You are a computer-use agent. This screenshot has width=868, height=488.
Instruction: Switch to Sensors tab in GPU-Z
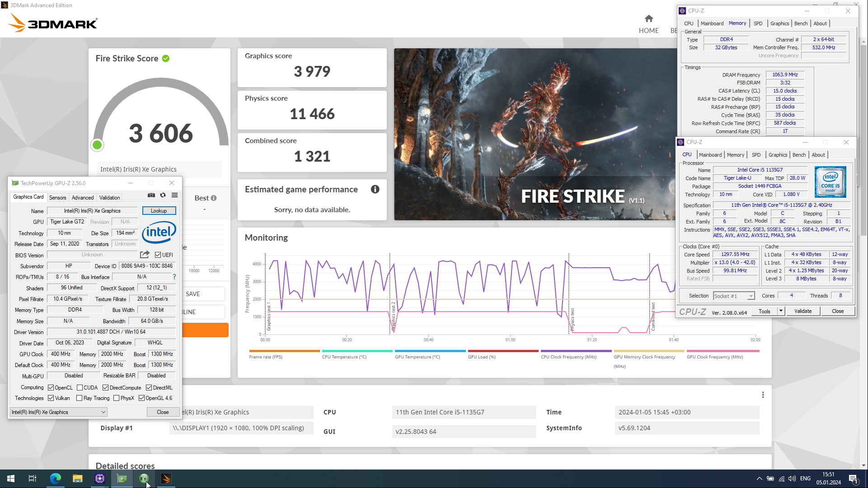57,198
